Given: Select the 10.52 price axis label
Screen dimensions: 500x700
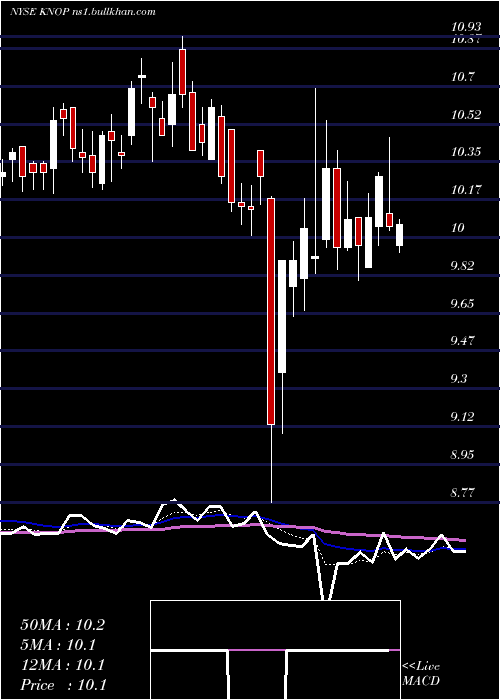Looking at the screenshot, I should 466,115.
